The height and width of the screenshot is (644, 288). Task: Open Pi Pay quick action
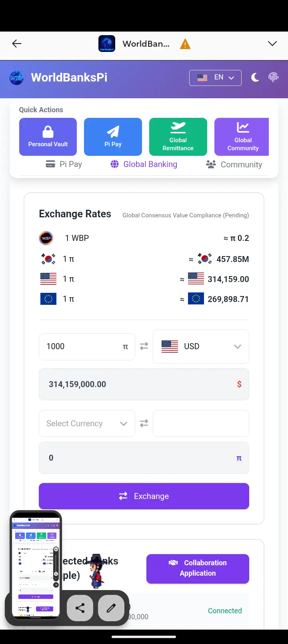point(113,137)
